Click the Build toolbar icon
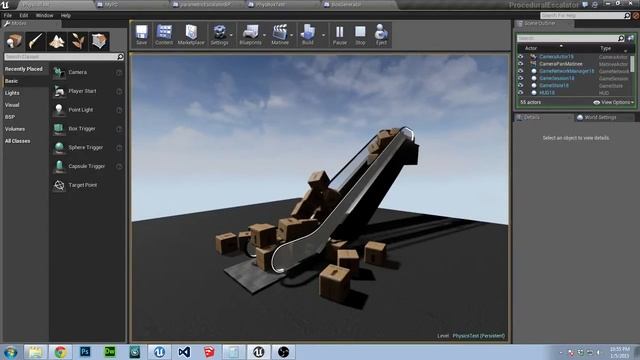Screen dimensions: 640x360 pyautogui.click(x=308, y=35)
